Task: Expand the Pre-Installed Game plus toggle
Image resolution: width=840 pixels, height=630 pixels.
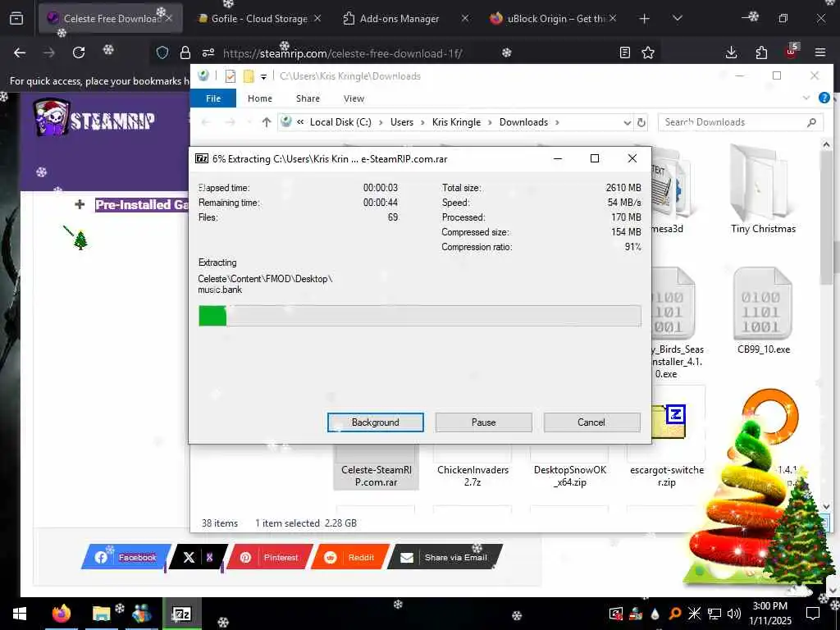Action: [x=80, y=204]
